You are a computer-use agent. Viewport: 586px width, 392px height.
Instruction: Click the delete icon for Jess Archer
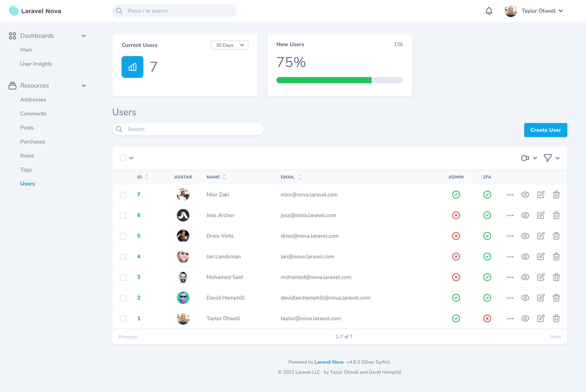tap(556, 215)
